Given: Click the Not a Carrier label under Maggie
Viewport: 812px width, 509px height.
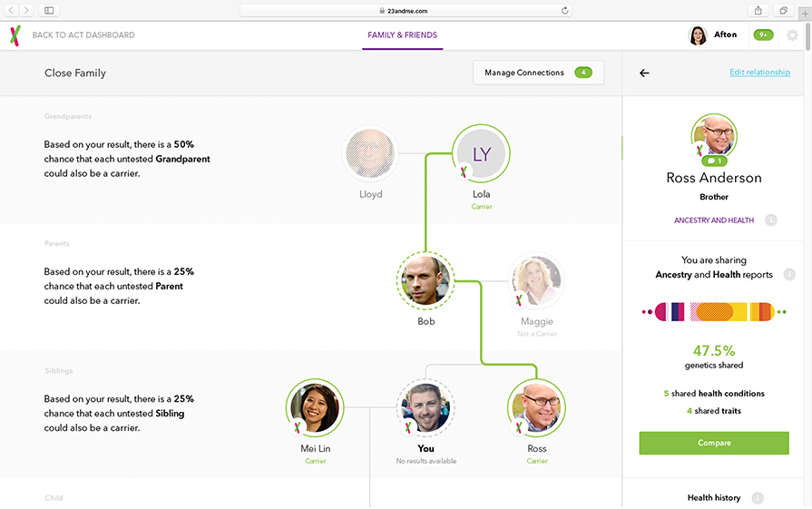Looking at the screenshot, I should pyautogui.click(x=537, y=334).
